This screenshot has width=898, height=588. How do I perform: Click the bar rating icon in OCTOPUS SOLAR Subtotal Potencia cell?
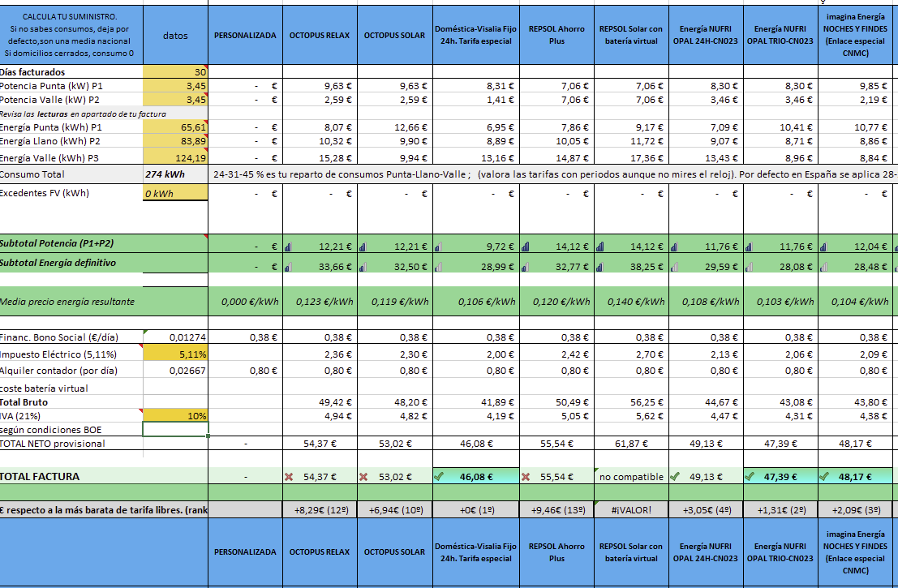363,247
